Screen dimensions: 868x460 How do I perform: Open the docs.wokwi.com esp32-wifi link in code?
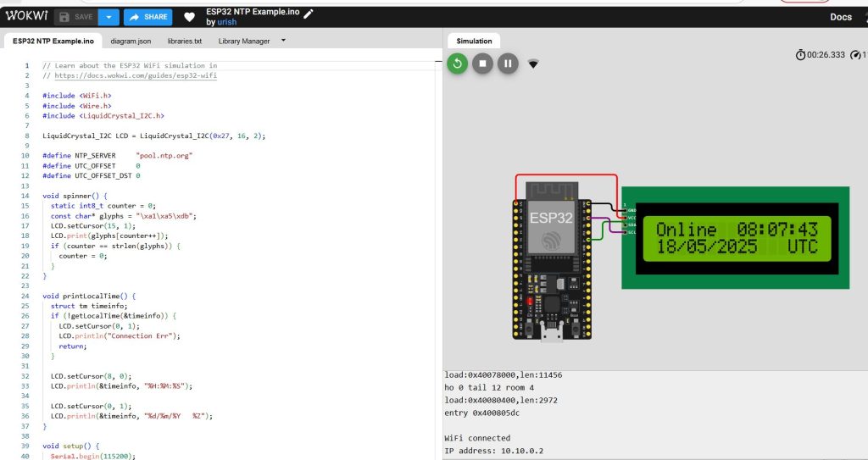[136, 75]
